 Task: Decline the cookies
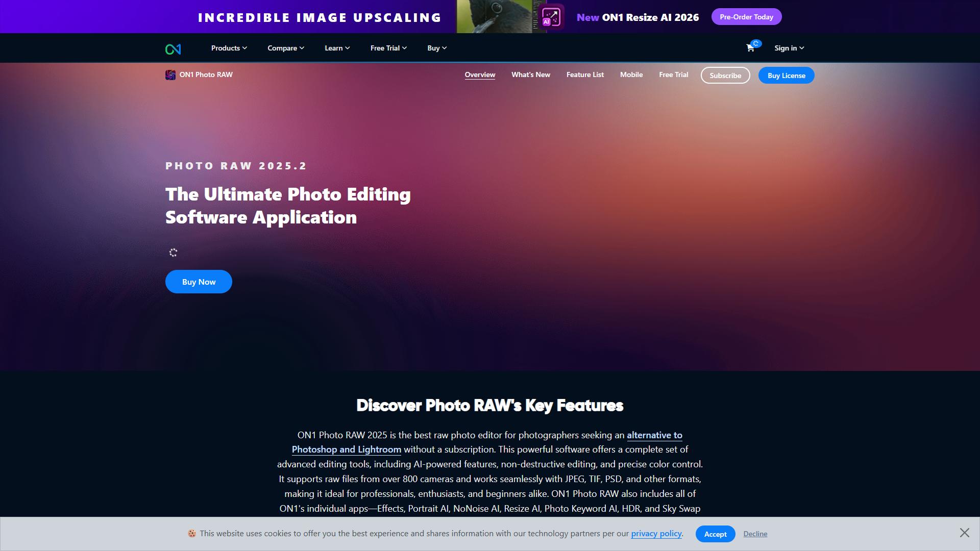click(755, 534)
